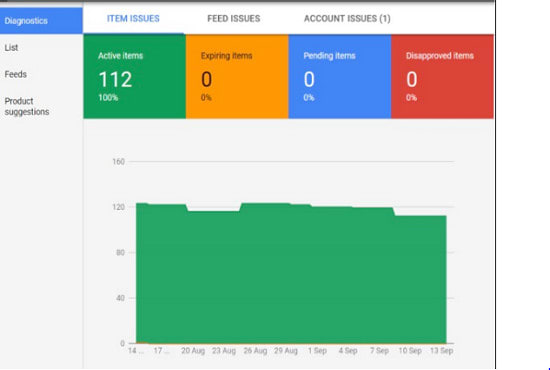Click the 10 Sep date label
Image resolution: width=550 pixels, height=370 pixels.
coord(410,351)
